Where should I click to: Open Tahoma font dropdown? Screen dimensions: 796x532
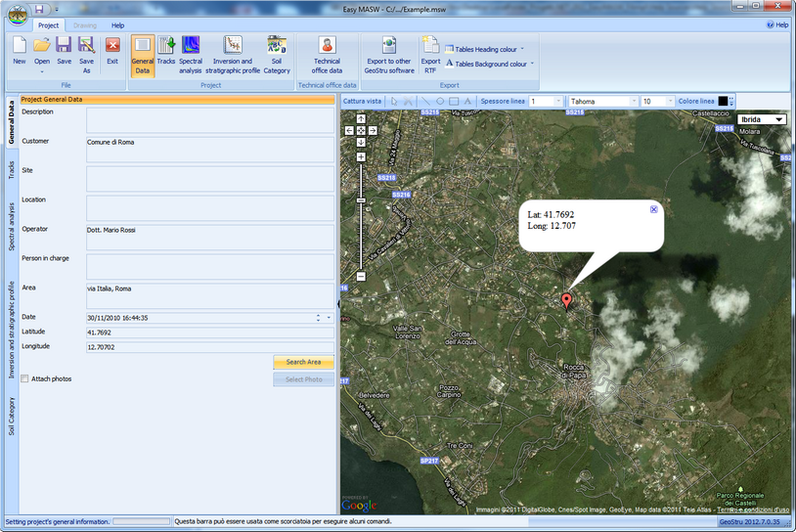click(634, 101)
